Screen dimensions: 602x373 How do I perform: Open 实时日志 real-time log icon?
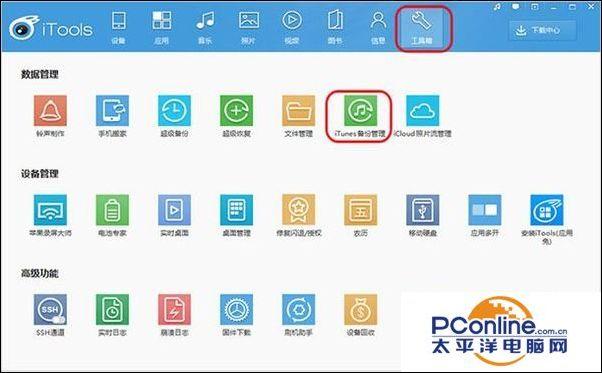pyautogui.click(x=112, y=309)
